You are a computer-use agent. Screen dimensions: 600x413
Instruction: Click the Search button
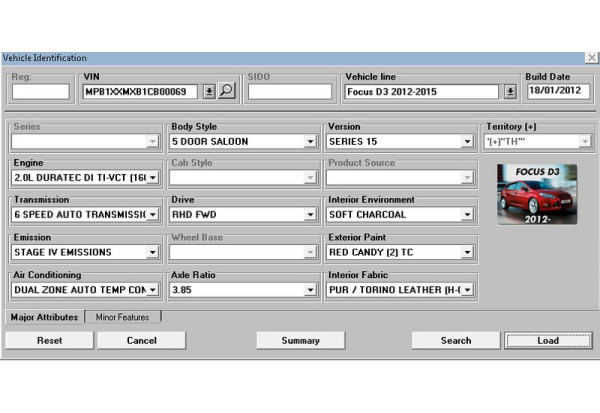click(455, 340)
